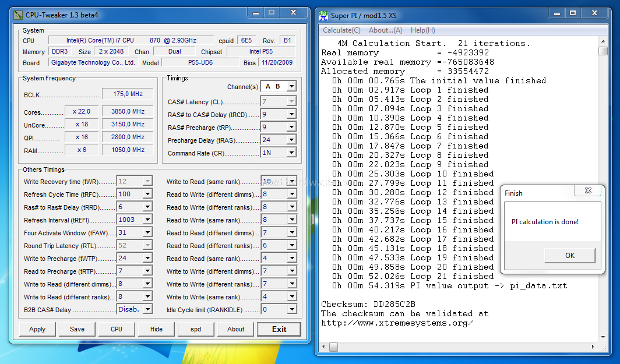
Task: Expand the Read to Precharge (tRTP) dropdown
Action: click(x=147, y=271)
